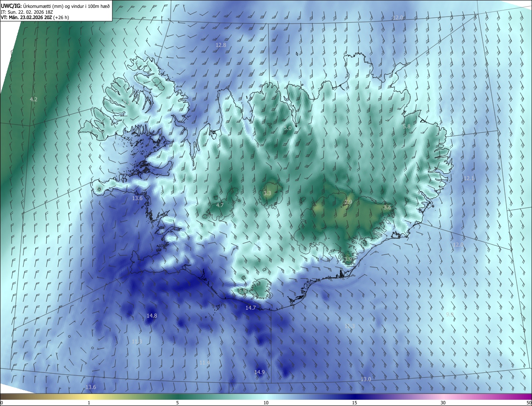Click the 14.7 value on the south coast
532x406 pixels.
pos(251,308)
